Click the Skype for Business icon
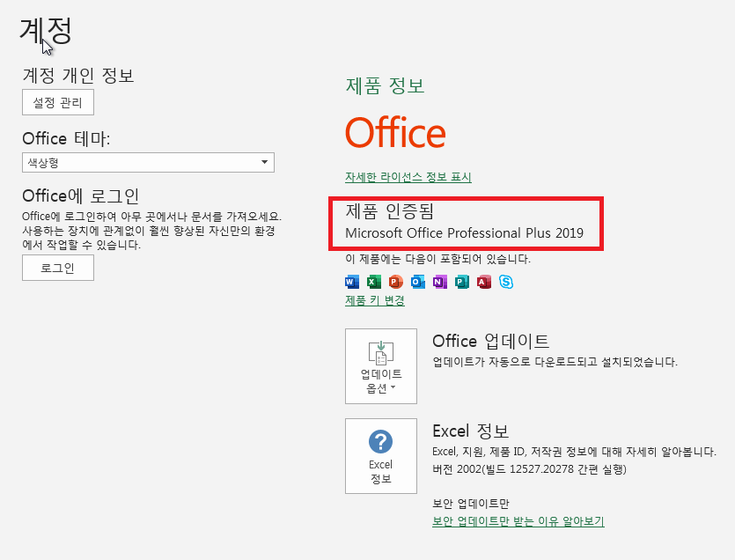Screen dimensions: 735x560 (x=506, y=282)
